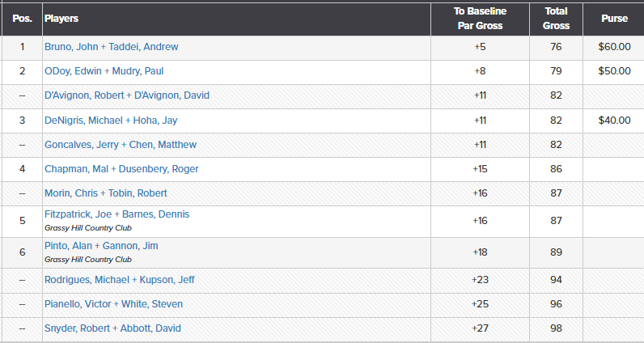
Task: Click the total gross score 98
Action: point(556,328)
